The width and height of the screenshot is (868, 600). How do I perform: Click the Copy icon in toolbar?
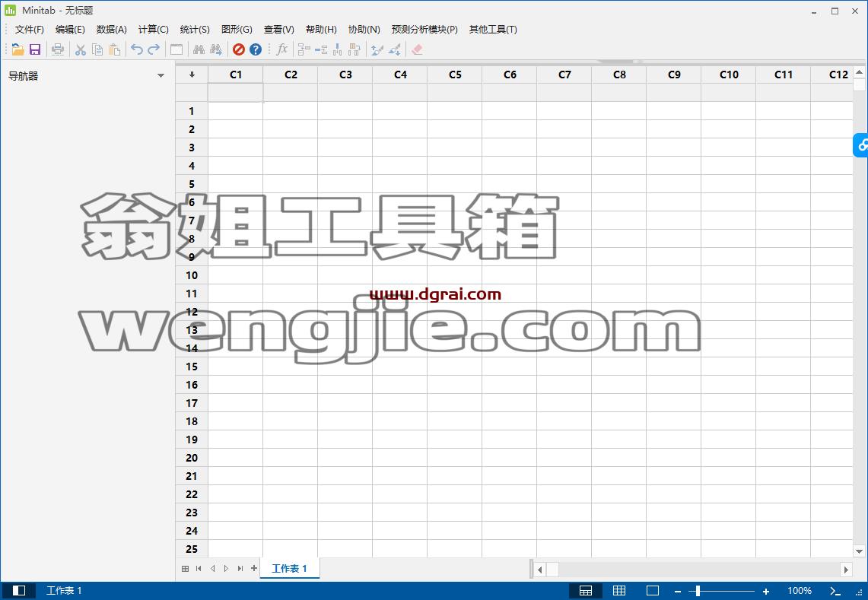97,50
